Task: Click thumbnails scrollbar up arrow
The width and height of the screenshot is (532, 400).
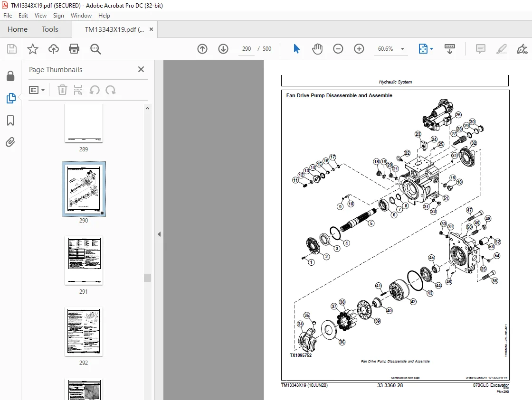Action: click(x=147, y=109)
